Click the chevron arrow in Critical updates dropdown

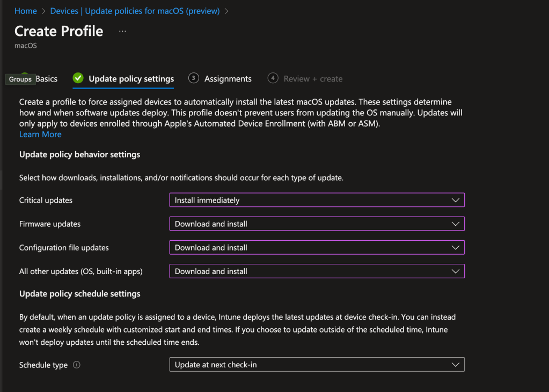(x=456, y=200)
